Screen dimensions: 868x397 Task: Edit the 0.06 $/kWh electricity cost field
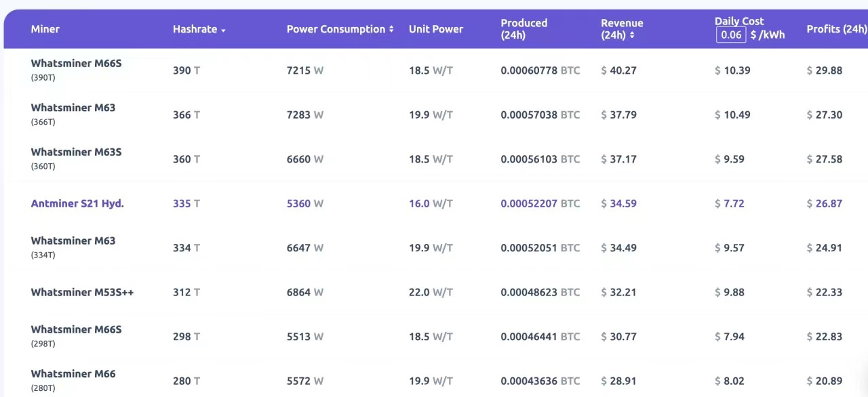pos(731,35)
